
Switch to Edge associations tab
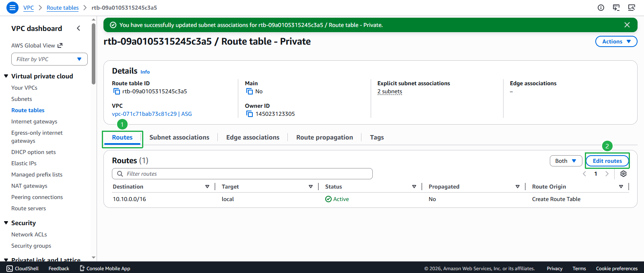coord(253,138)
